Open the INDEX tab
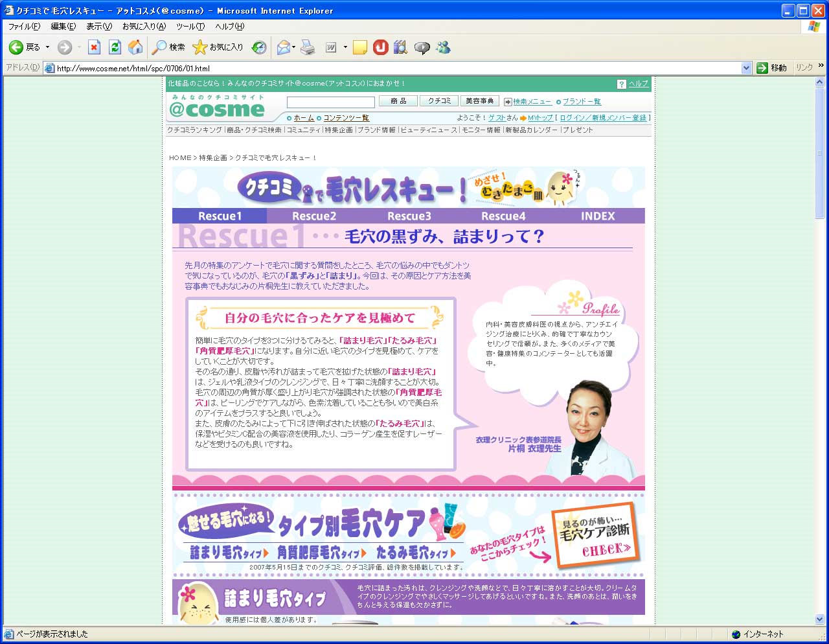829x644 pixels. 598,216
